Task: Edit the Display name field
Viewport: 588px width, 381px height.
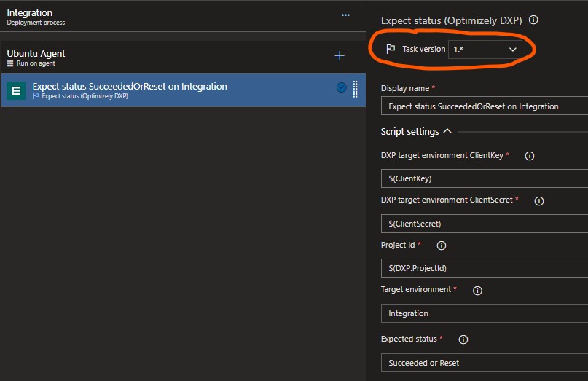Action: click(485, 106)
